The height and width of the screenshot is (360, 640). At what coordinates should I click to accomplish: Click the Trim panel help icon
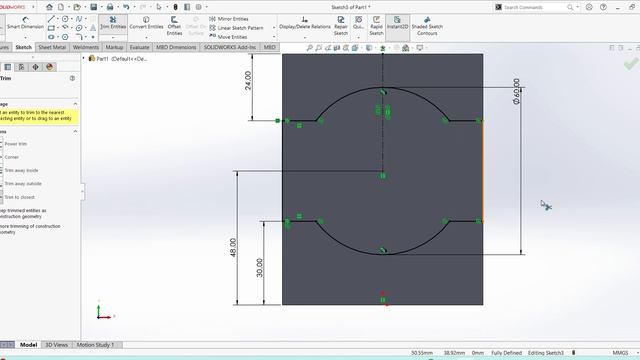[x=72, y=78]
